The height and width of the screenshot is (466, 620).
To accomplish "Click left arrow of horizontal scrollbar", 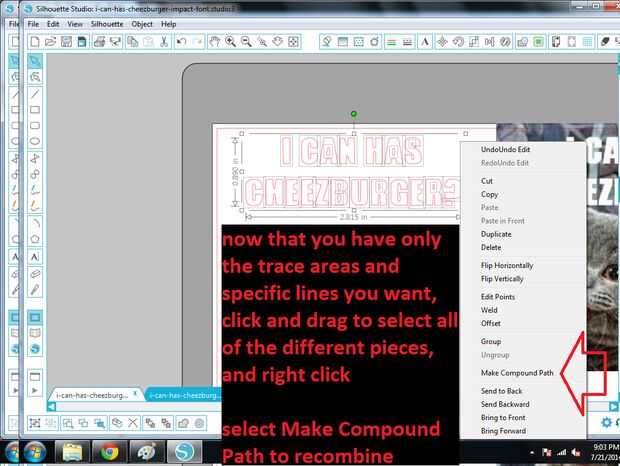I will pos(51,406).
